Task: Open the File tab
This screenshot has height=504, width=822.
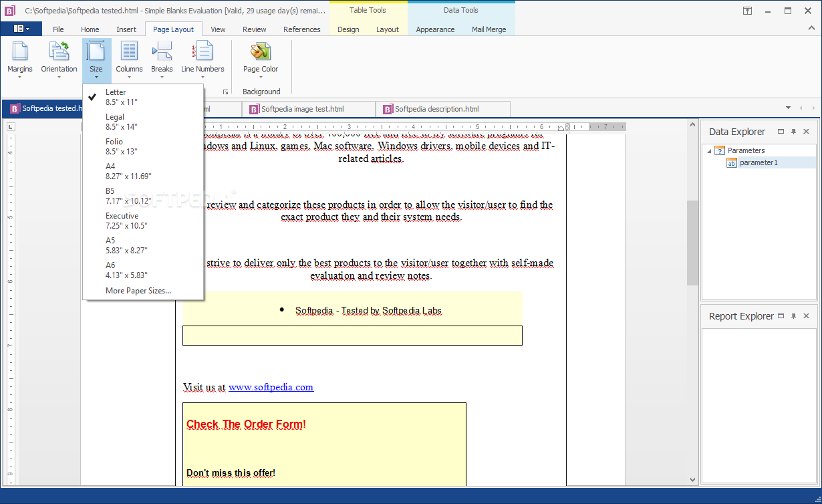Action: [58, 29]
